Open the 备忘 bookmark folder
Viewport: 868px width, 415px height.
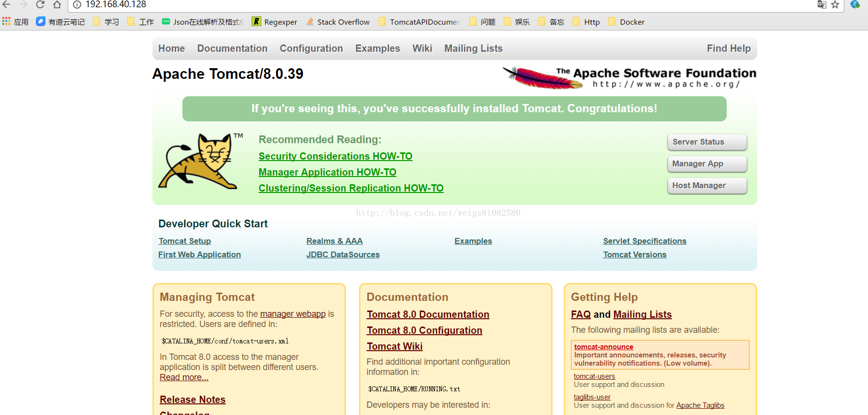coord(551,22)
